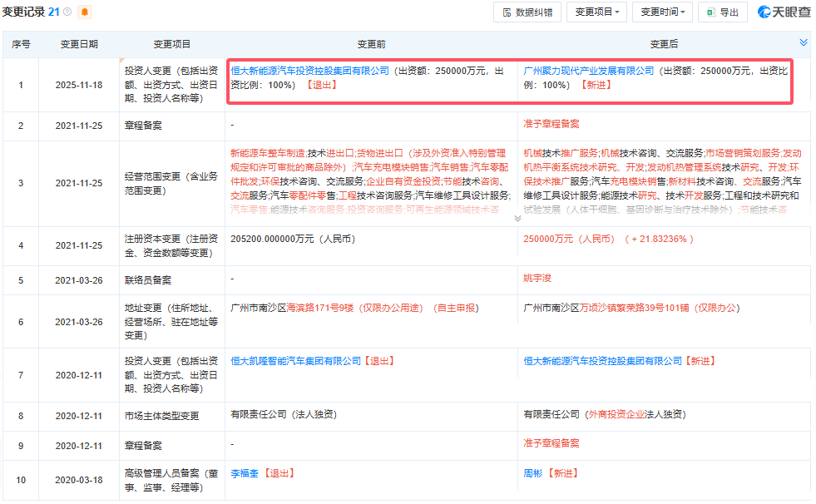
Task: Click the 变更日期 column header
Action: click(x=78, y=44)
